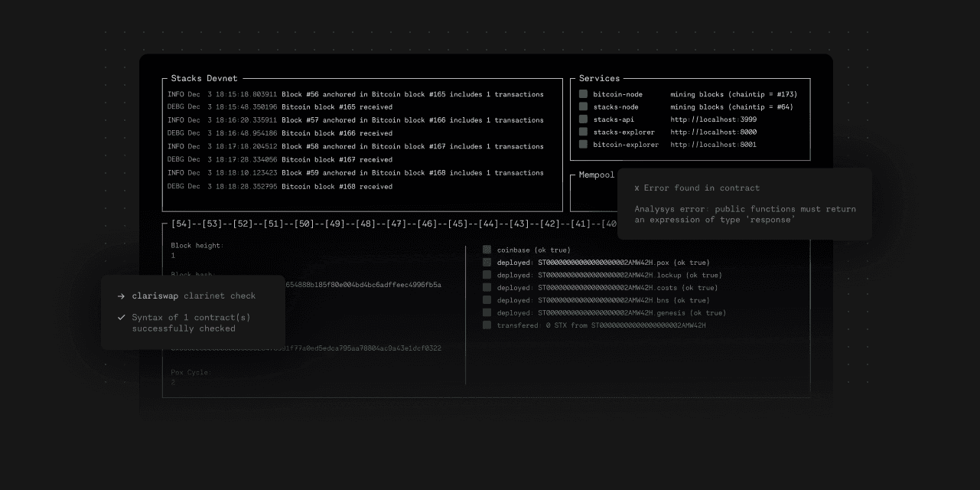Select block [44] in the block strip
This screenshot has height=490, width=980.
pos(488,224)
